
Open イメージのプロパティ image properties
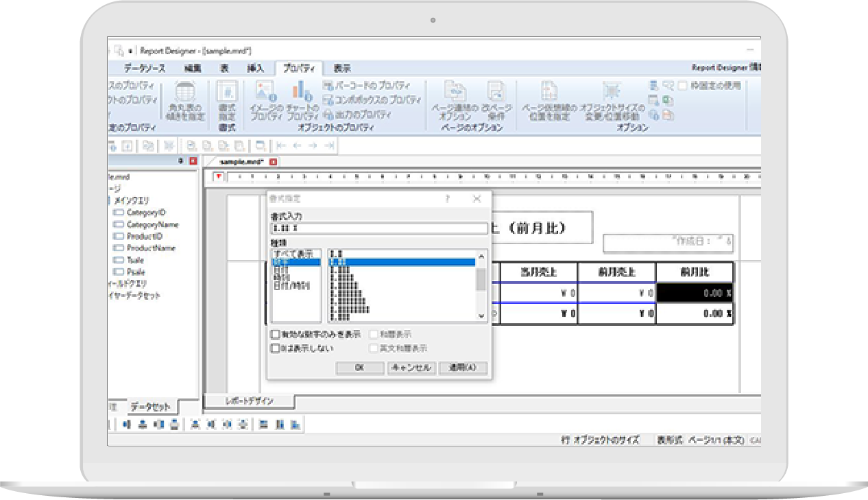coord(266,92)
